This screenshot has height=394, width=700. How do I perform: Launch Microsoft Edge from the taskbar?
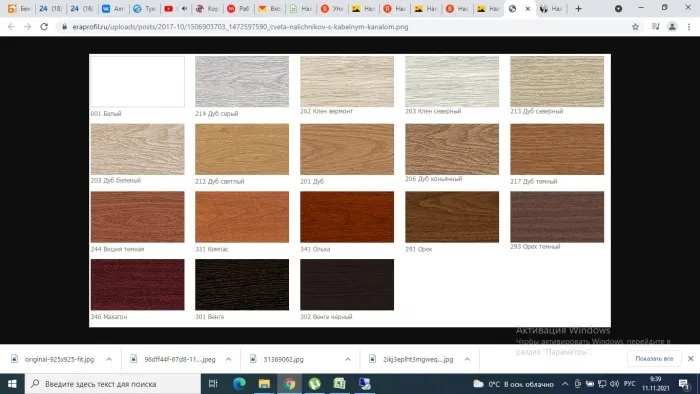coord(239,384)
